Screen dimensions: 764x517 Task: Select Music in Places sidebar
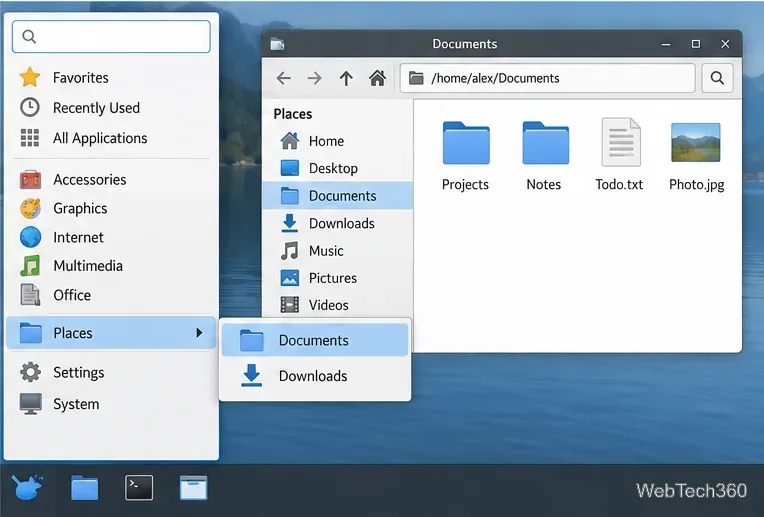(337, 250)
